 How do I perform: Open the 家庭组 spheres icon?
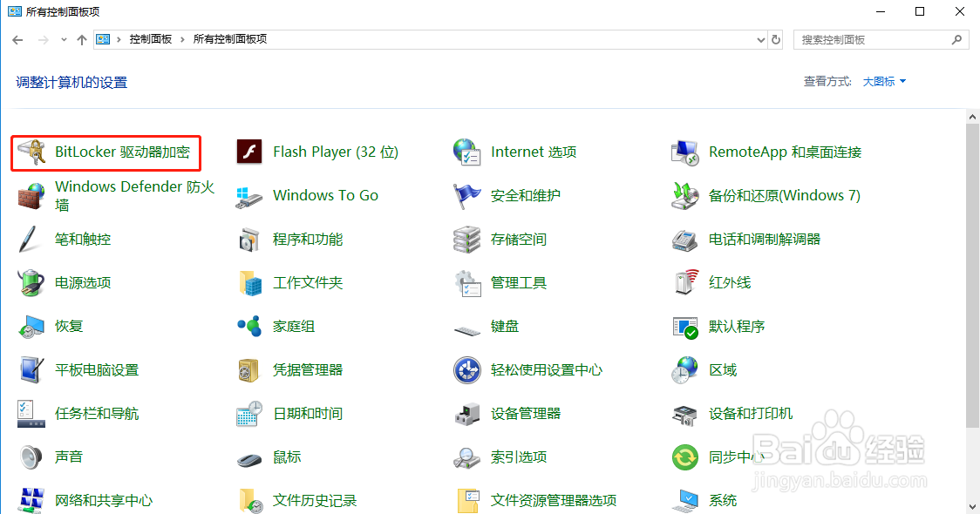pos(248,327)
